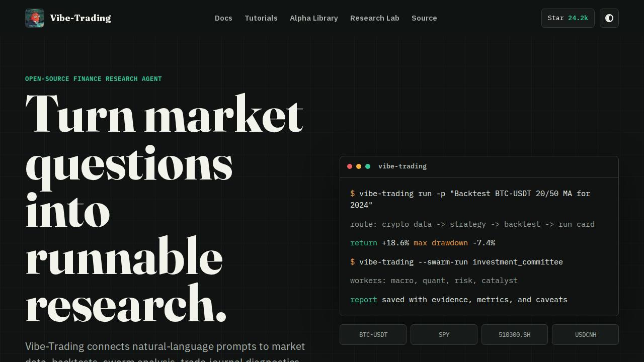This screenshot has width=644, height=362.
Task: Visit the Research Lab section
Action: pos(375,18)
